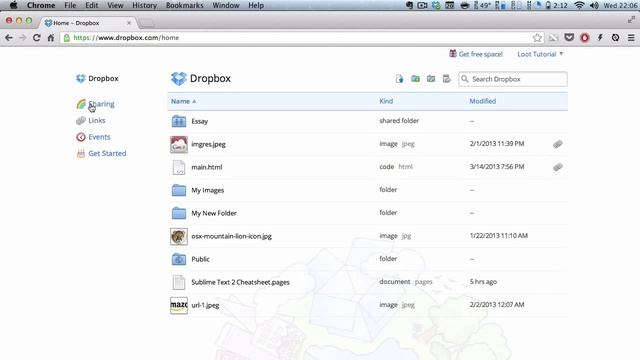Open the Chrome menu in the menu bar
Image resolution: width=640 pixels, height=360 pixels.
(41, 5)
